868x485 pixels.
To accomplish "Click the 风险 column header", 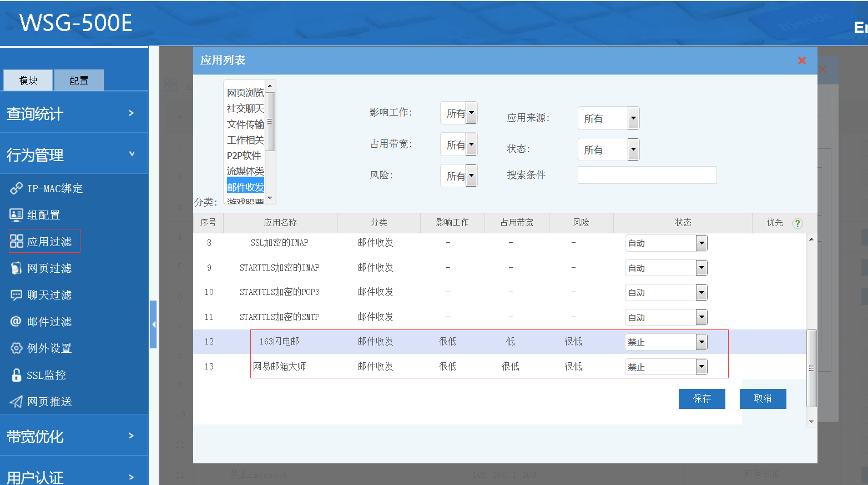I will [x=581, y=223].
